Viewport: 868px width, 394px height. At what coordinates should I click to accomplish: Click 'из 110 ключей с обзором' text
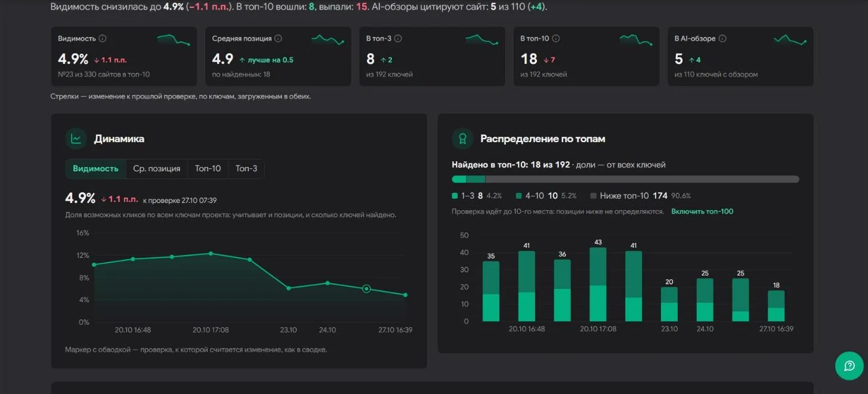(716, 75)
